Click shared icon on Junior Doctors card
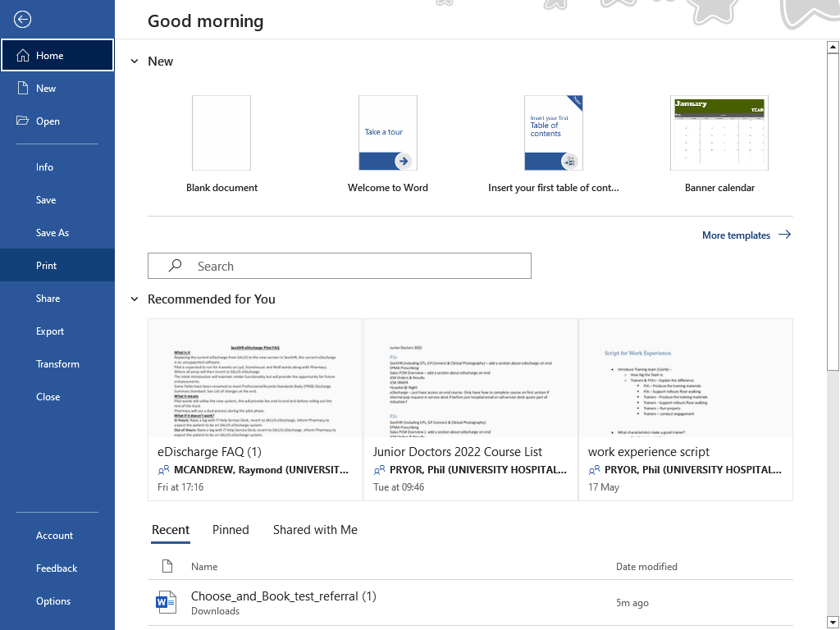The width and height of the screenshot is (840, 630). 379,470
